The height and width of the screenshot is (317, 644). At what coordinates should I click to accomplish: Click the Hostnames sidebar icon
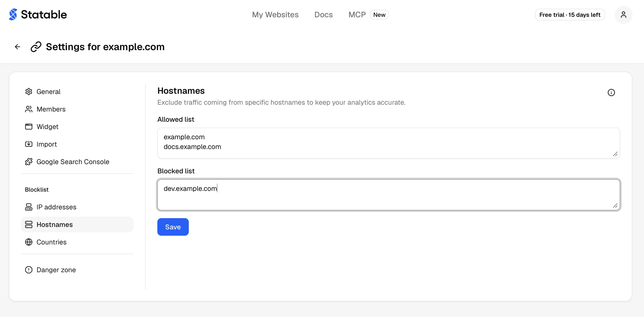[29, 224]
